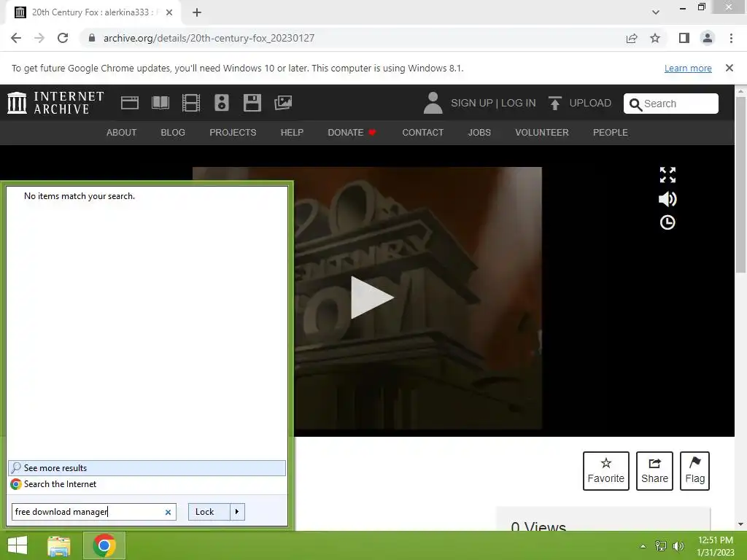Image resolution: width=747 pixels, height=560 pixels.
Task: Open the Software floppy-disk icon
Action: click(252, 103)
